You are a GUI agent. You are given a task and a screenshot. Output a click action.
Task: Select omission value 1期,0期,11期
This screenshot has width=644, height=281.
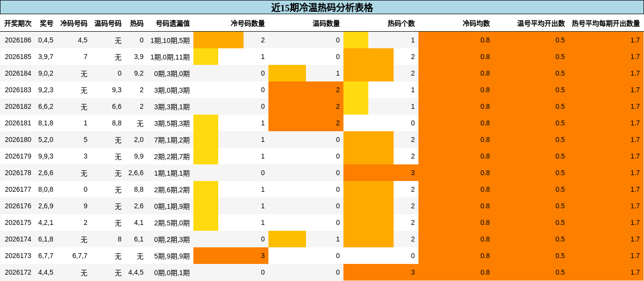point(170,57)
